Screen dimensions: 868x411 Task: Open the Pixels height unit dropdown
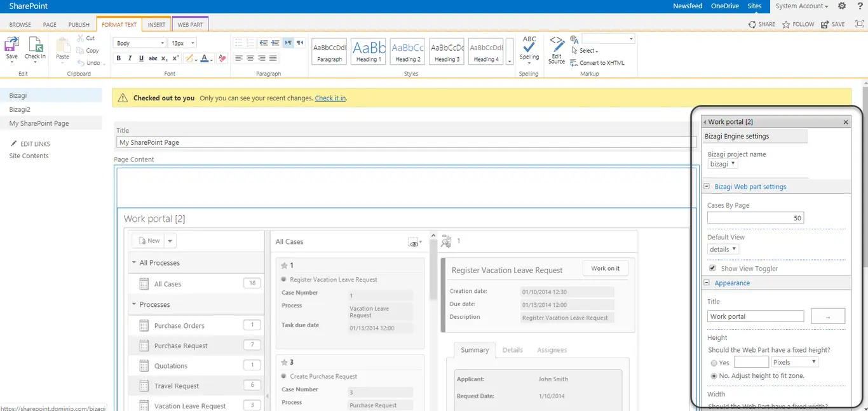[x=794, y=362]
